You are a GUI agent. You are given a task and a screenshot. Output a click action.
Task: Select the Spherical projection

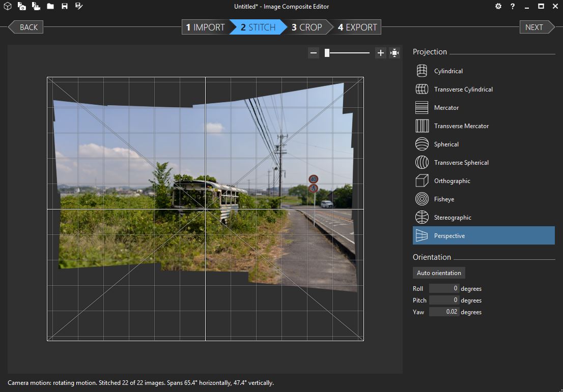(484, 144)
